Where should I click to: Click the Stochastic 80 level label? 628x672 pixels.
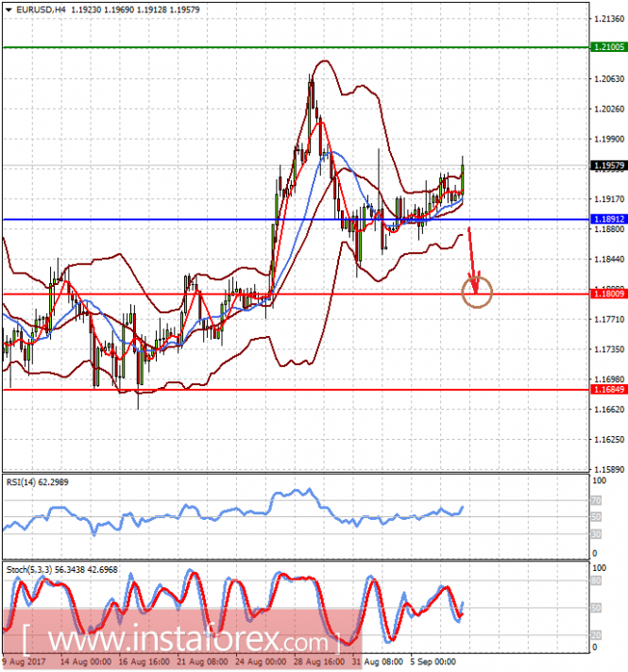[596, 581]
